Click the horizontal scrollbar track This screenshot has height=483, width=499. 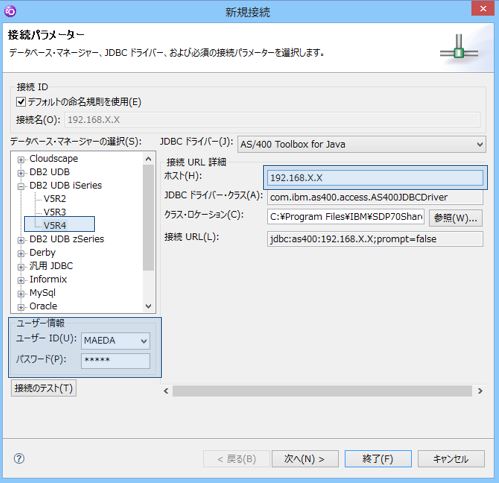[322, 391]
